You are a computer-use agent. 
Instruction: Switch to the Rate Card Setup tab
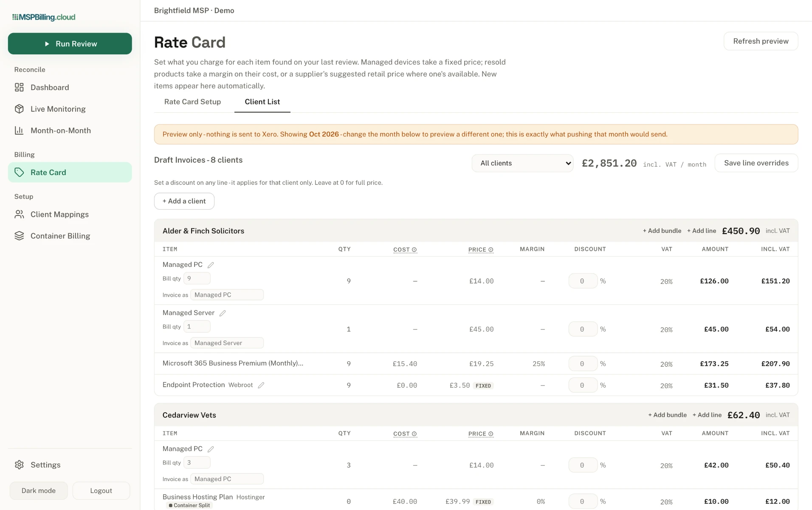(192, 102)
